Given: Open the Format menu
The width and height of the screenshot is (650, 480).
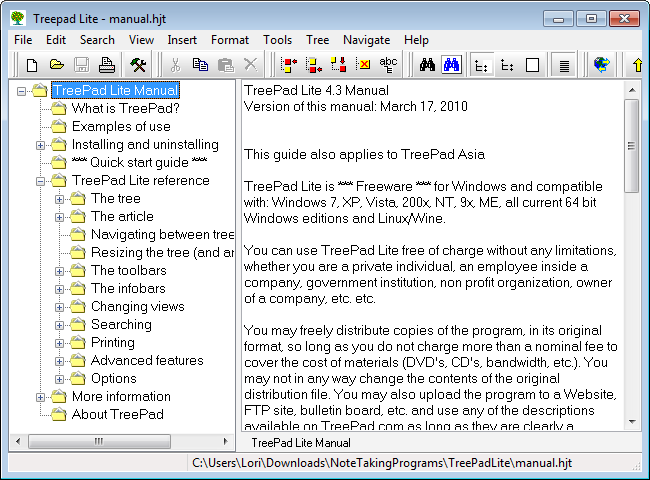Looking at the screenshot, I should coord(230,40).
